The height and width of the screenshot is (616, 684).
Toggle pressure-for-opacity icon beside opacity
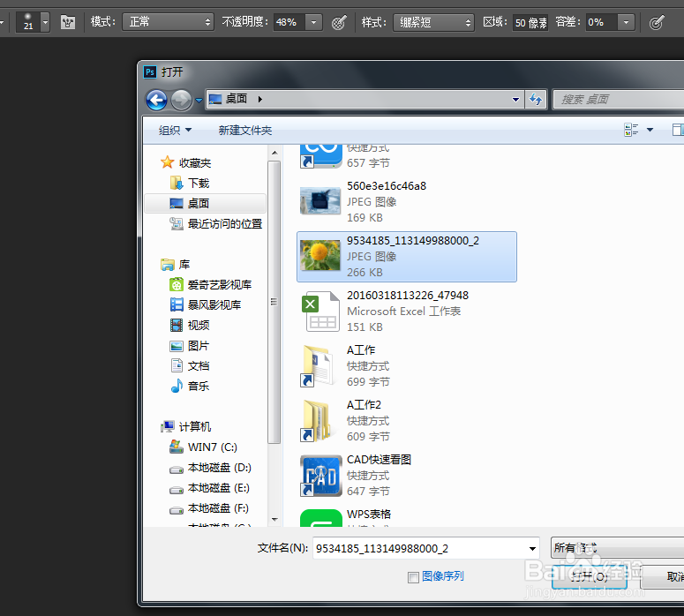(x=339, y=22)
